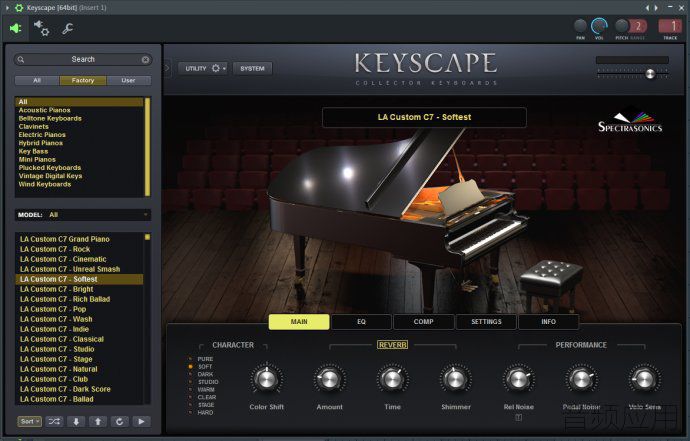The image size is (690, 441).
Task: Click the wrench settings icon
Action: click(67, 29)
